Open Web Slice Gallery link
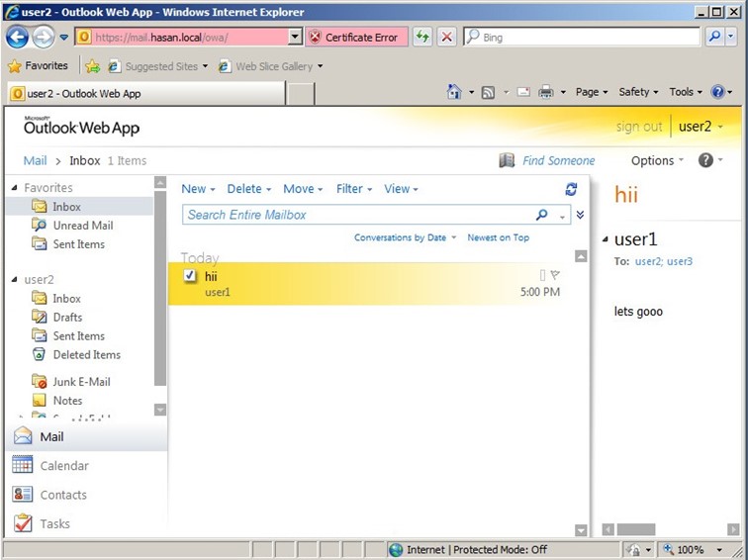The image size is (748, 560). click(270, 66)
